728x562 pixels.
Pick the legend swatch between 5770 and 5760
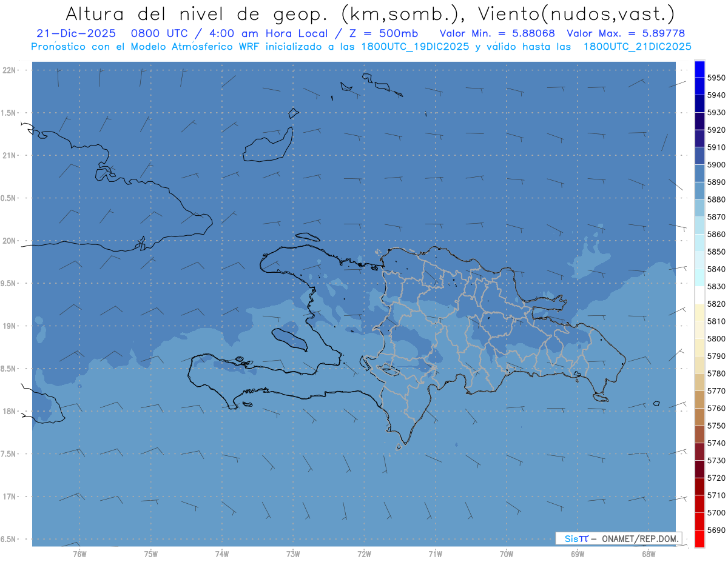(699, 400)
